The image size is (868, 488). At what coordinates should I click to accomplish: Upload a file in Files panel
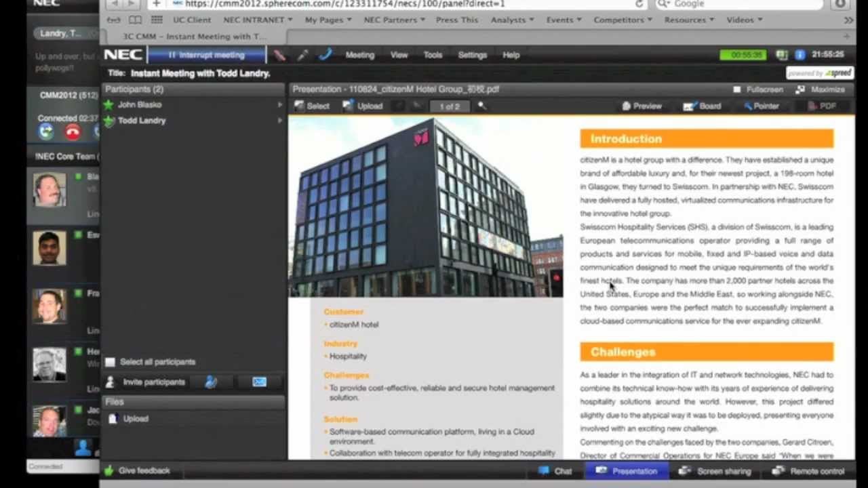tap(128, 419)
